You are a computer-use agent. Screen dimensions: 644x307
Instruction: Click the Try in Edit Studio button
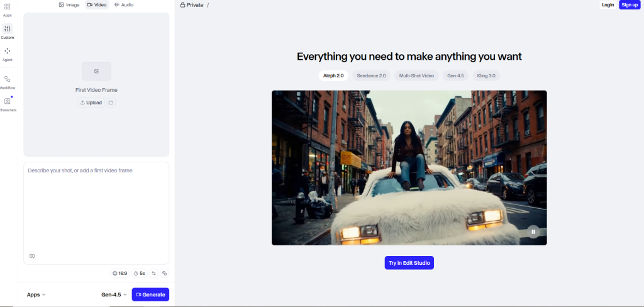coord(409,263)
